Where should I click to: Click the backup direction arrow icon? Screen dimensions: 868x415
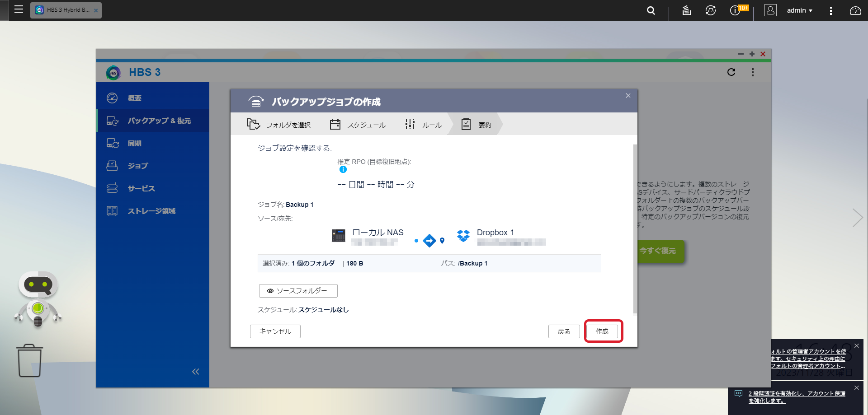tap(429, 241)
